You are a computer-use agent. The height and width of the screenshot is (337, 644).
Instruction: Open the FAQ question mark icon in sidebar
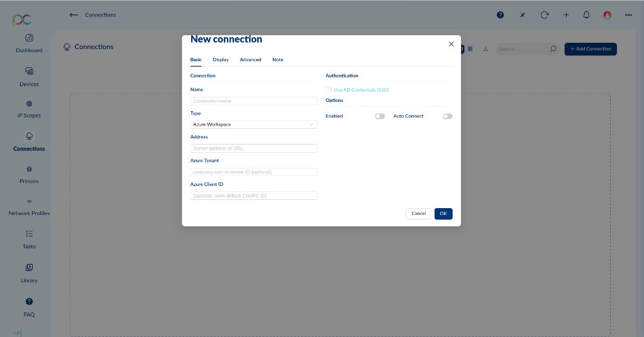[x=29, y=301]
